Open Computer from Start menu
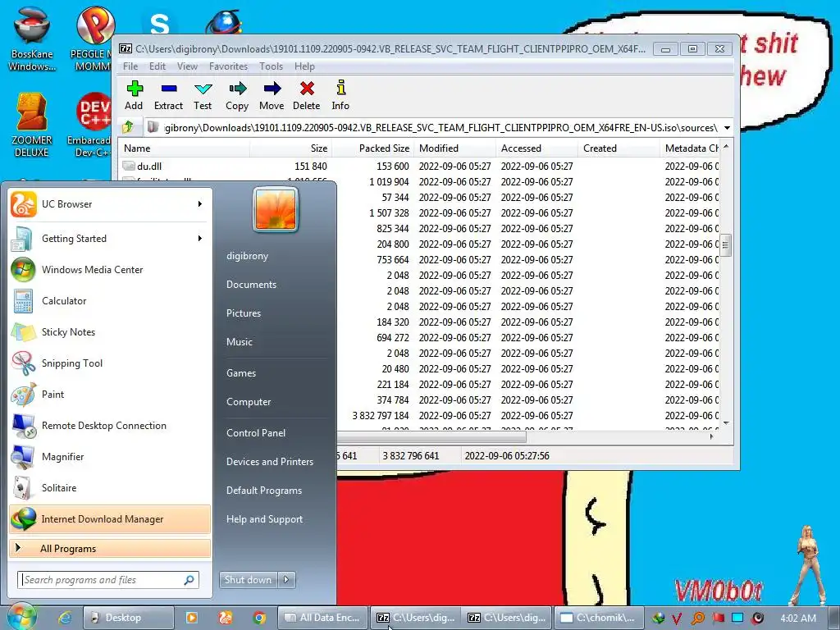 click(x=249, y=402)
